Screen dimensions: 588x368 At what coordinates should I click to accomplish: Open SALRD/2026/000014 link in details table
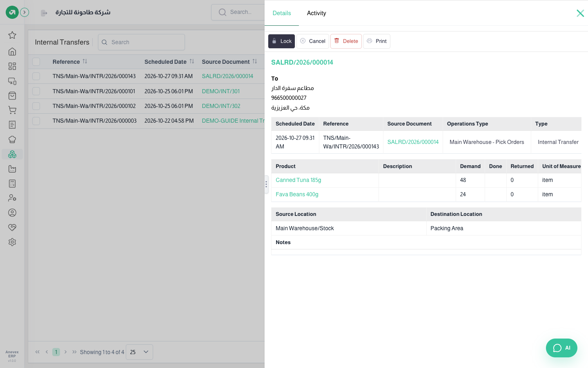tap(413, 142)
